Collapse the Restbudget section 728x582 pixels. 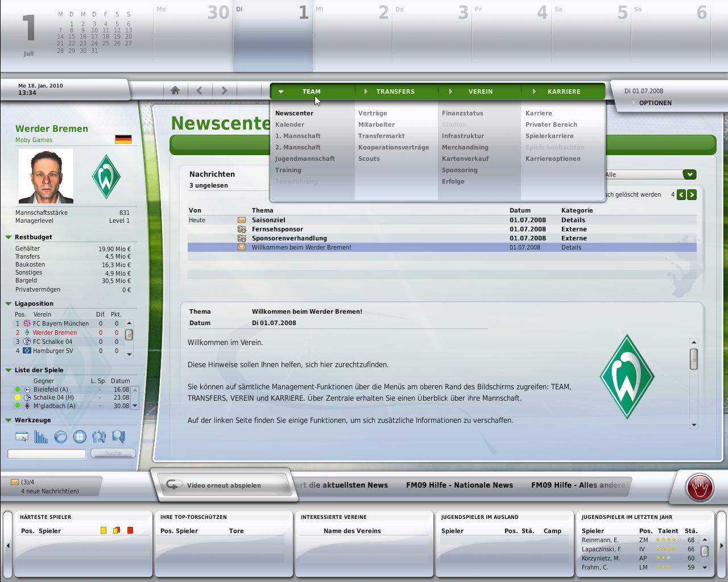pos(9,237)
